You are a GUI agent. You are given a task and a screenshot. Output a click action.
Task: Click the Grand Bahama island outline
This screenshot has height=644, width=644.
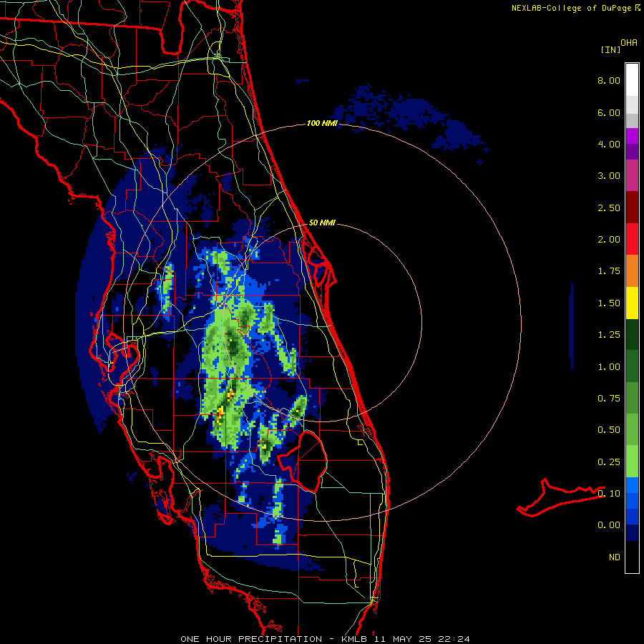(x=560, y=497)
